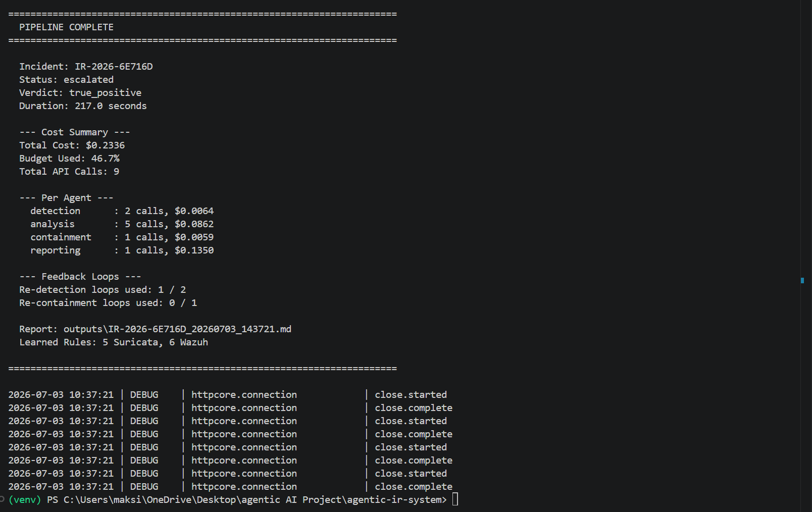Image resolution: width=812 pixels, height=512 pixels.
Task: Click the Duration 217.0 seconds line
Action: pos(83,106)
